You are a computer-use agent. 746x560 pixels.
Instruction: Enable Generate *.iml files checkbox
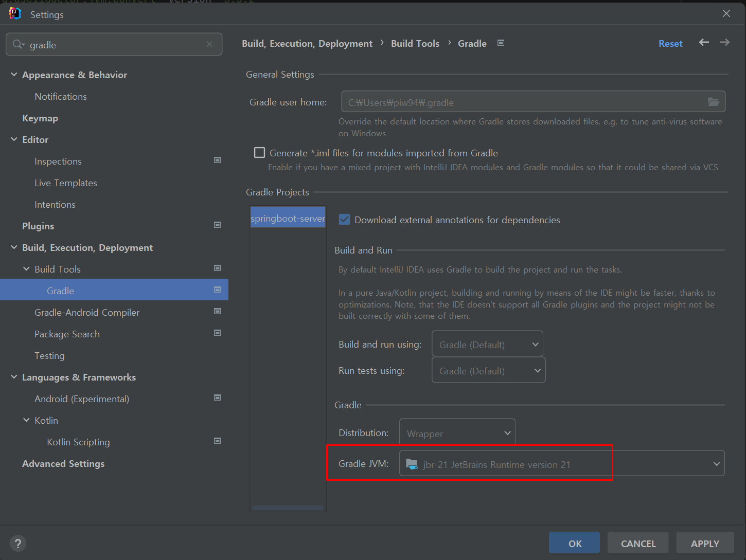pyautogui.click(x=260, y=153)
